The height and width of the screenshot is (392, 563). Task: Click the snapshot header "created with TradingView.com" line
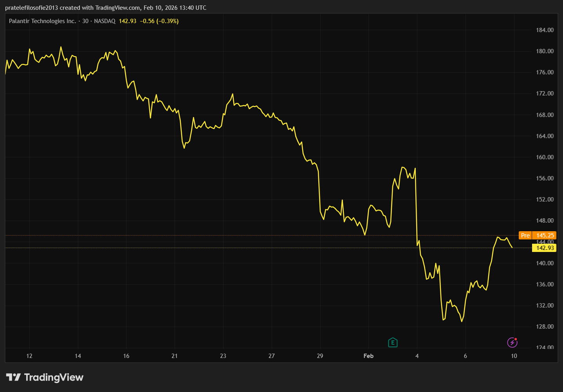coord(106,8)
